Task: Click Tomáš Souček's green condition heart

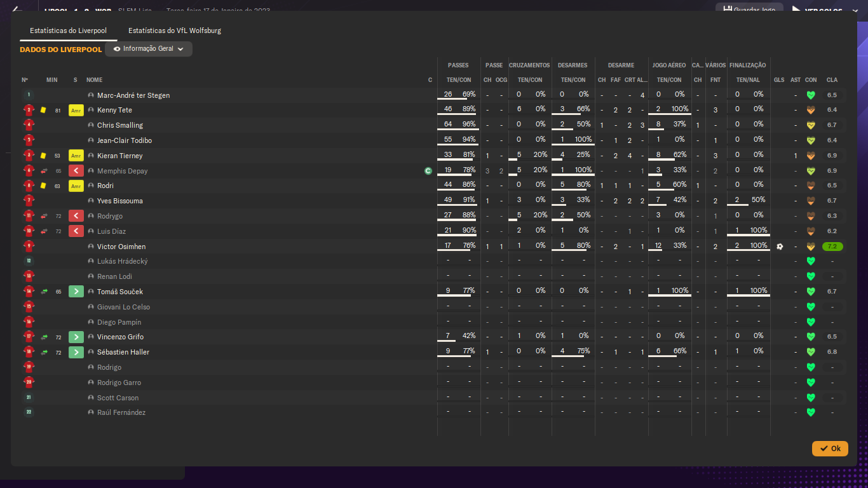Action: 810,292
